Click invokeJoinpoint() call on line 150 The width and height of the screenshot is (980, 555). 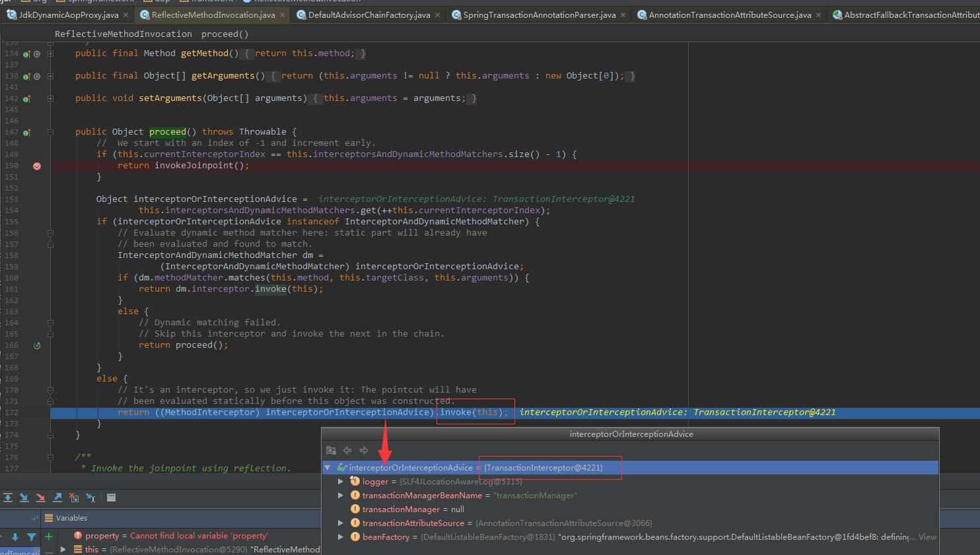(x=199, y=166)
